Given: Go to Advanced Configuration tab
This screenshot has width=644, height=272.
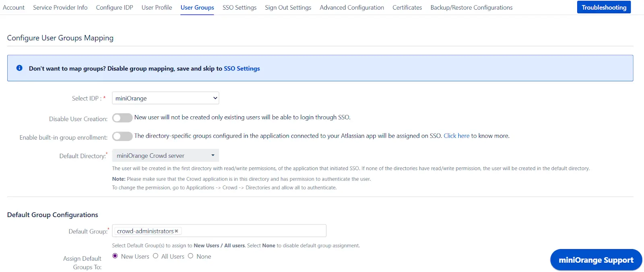Looking at the screenshot, I should coord(352,8).
